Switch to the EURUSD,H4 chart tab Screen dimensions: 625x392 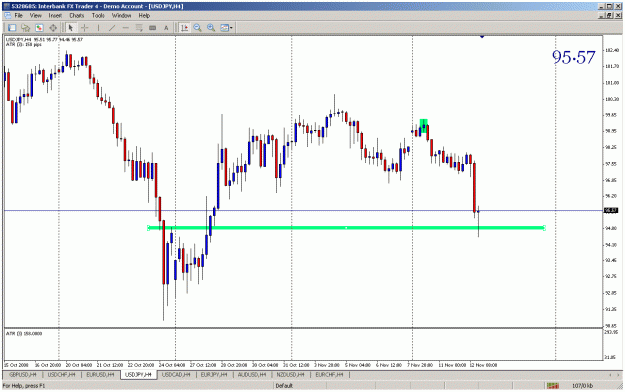click(100, 375)
